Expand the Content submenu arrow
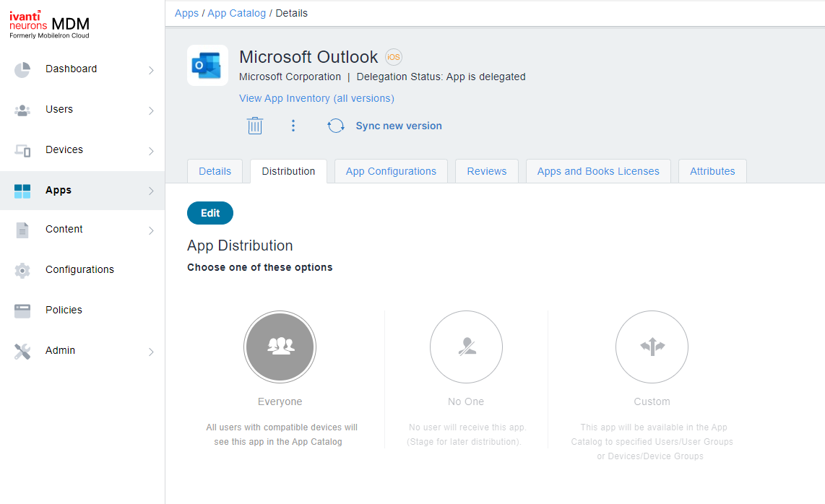The image size is (825, 504). (x=151, y=230)
